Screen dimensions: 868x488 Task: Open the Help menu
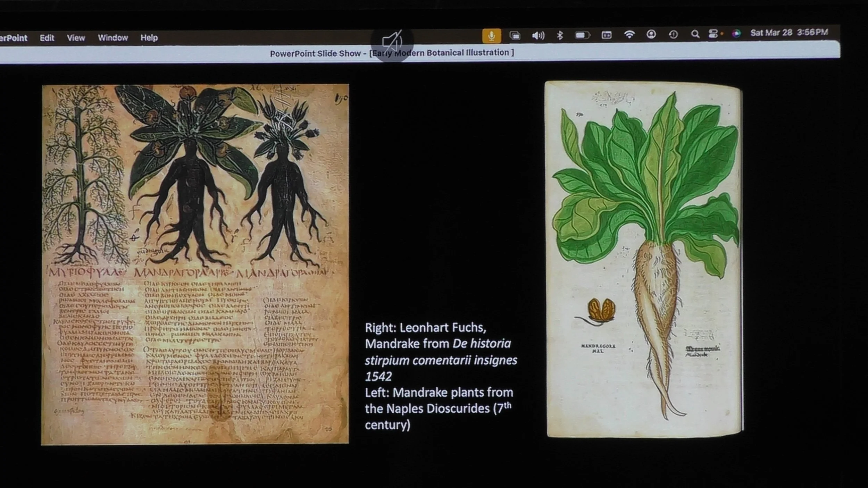tap(149, 37)
